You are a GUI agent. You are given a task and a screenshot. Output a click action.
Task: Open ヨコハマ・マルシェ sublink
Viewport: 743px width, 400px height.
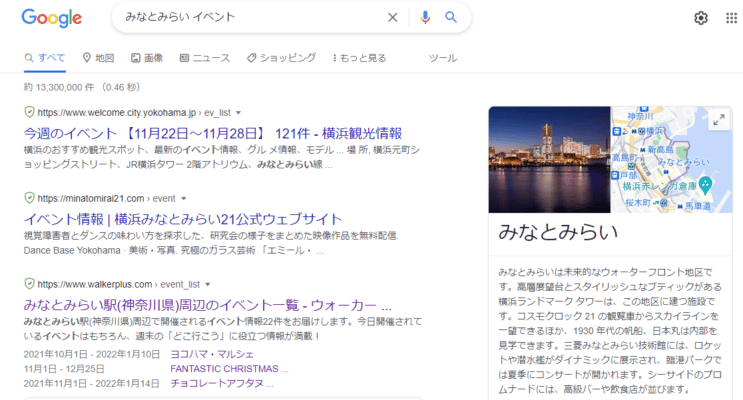coord(212,354)
